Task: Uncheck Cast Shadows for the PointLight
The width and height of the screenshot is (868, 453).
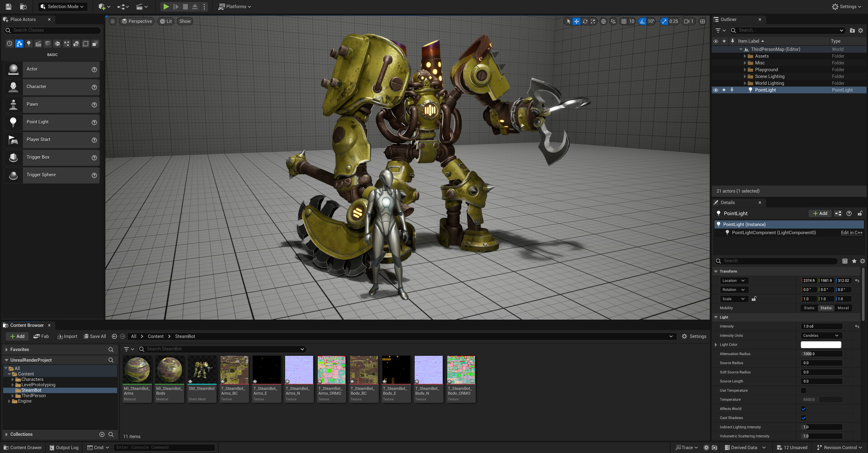Action: point(804,418)
